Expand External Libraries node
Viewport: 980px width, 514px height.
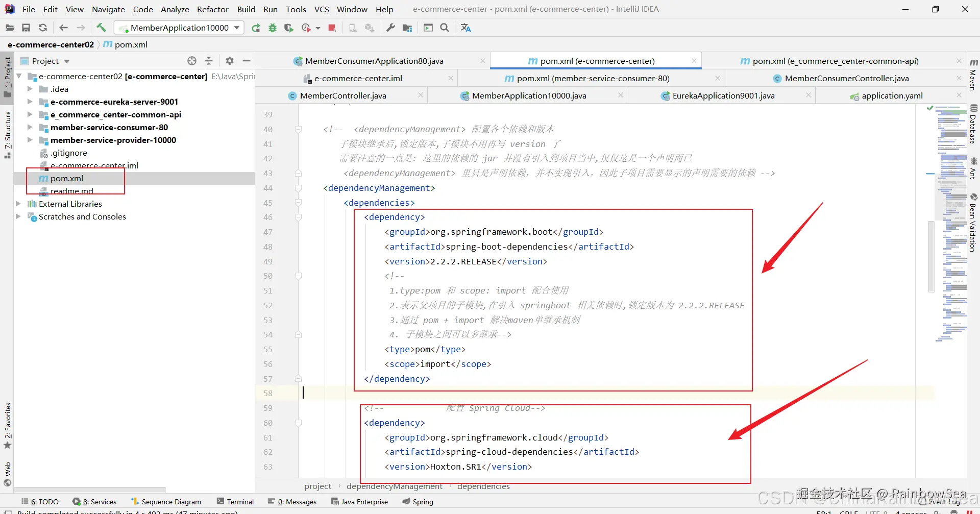click(x=19, y=204)
